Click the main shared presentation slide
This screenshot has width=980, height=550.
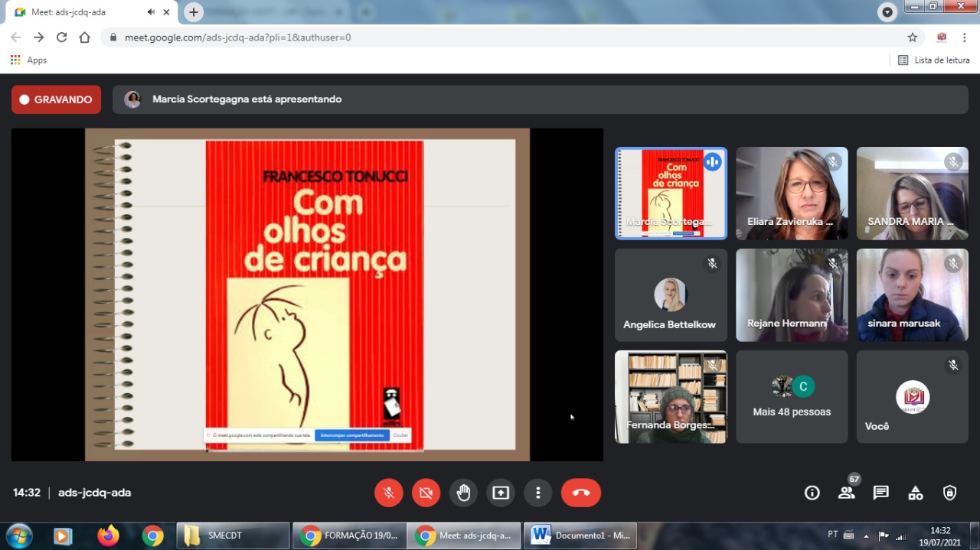pyautogui.click(x=307, y=295)
